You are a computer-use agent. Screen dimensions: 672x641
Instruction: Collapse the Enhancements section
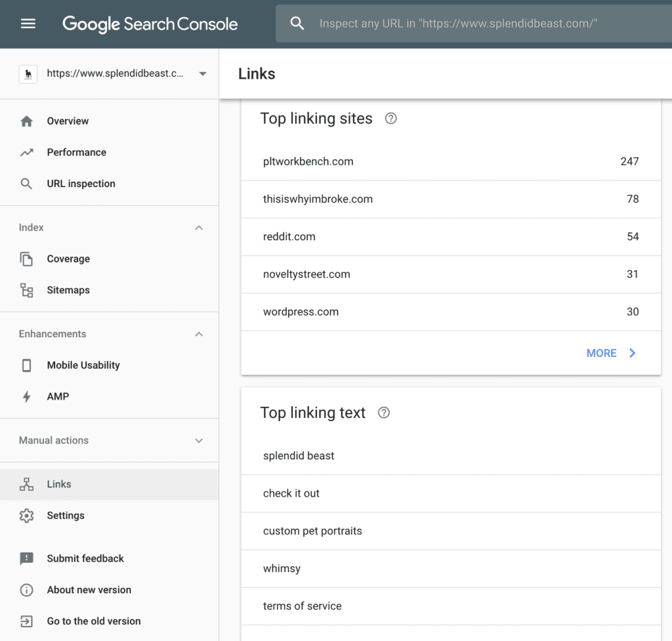tap(199, 334)
